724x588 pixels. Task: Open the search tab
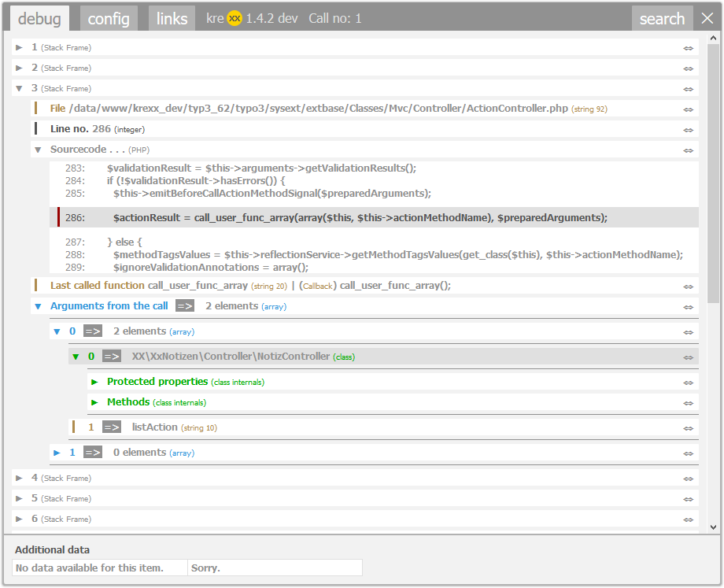click(x=662, y=18)
